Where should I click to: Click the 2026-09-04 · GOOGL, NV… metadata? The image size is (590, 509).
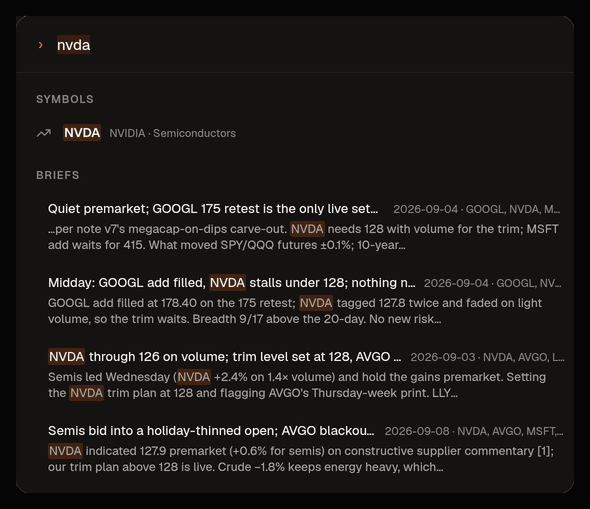point(493,283)
